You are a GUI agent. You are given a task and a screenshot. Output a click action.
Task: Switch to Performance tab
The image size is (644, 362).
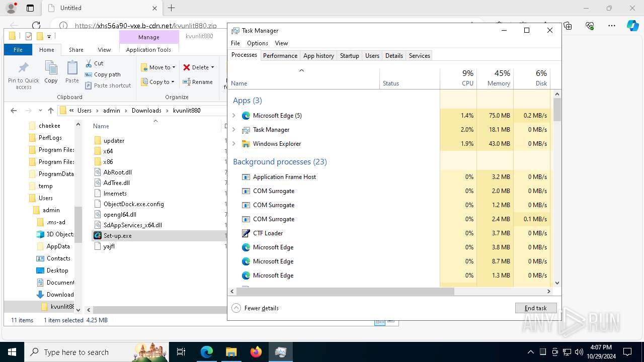tap(280, 56)
